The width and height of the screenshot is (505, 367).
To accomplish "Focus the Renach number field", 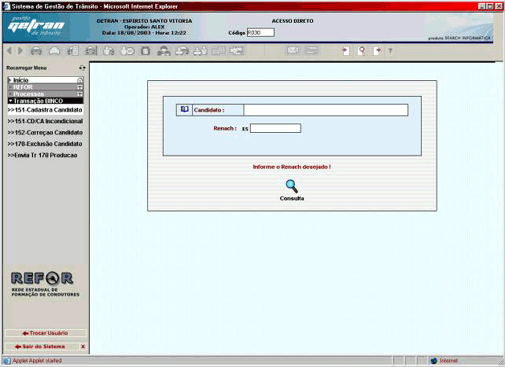I will click(275, 128).
